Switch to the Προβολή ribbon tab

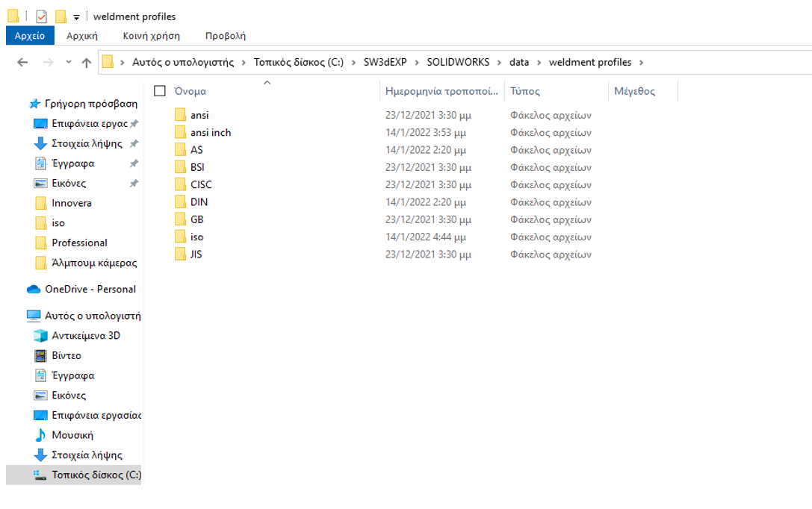(x=225, y=36)
